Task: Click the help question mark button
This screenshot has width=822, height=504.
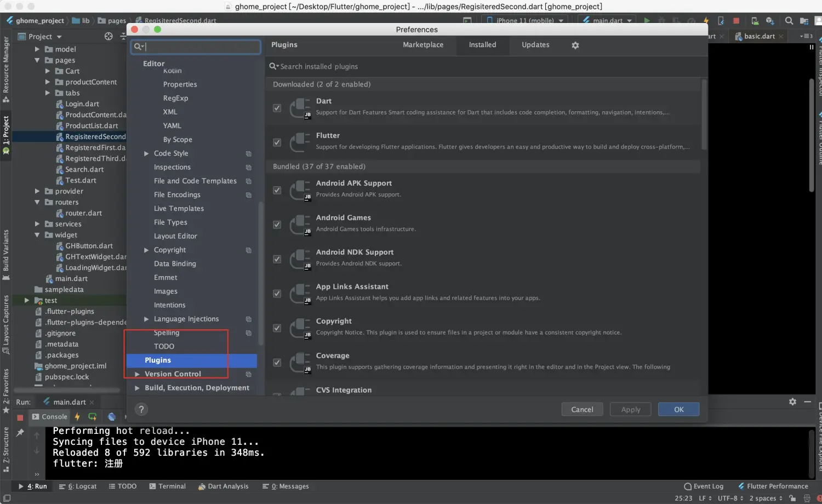Action: point(141,409)
